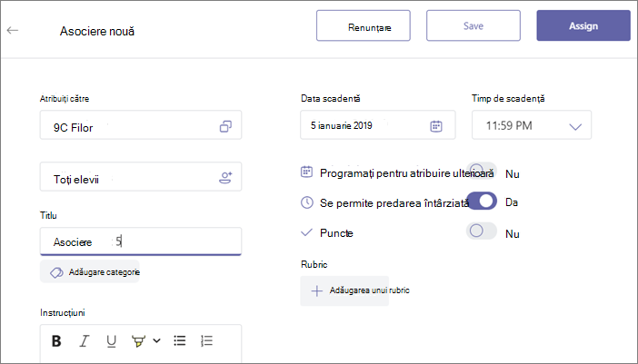Click the Asociere nouă heading
Viewport: 638px width, 364px height.
[97, 31]
